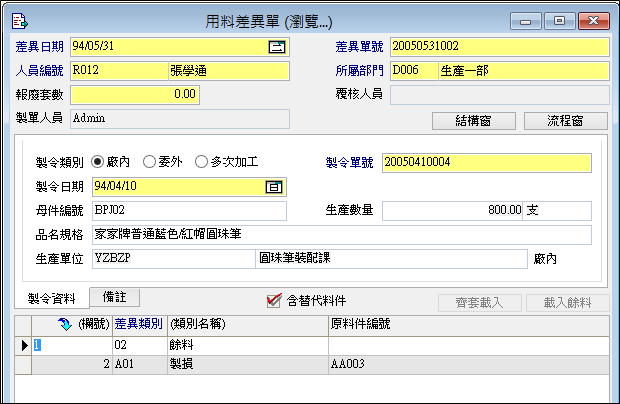Screen dimensions: 620x404
Task: Click the 製令單號 field
Action: click(x=486, y=162)
